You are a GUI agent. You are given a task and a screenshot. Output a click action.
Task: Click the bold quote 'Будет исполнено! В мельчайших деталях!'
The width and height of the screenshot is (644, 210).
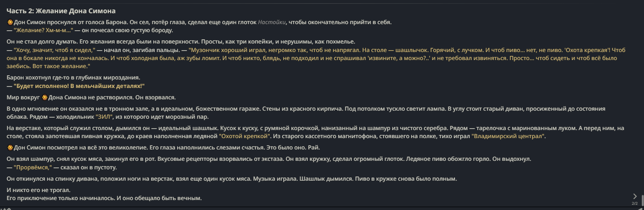pyautogui.click(x=79, y=86)
